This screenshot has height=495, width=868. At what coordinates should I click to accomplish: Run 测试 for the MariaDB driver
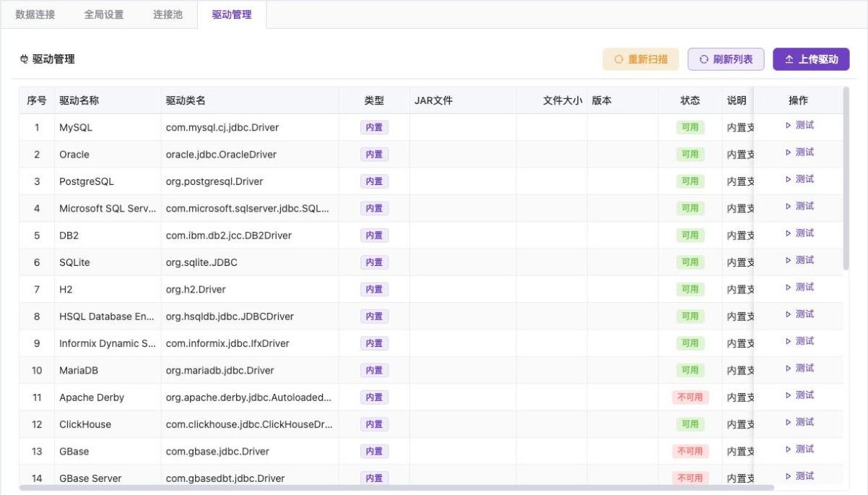pos(799,368)
